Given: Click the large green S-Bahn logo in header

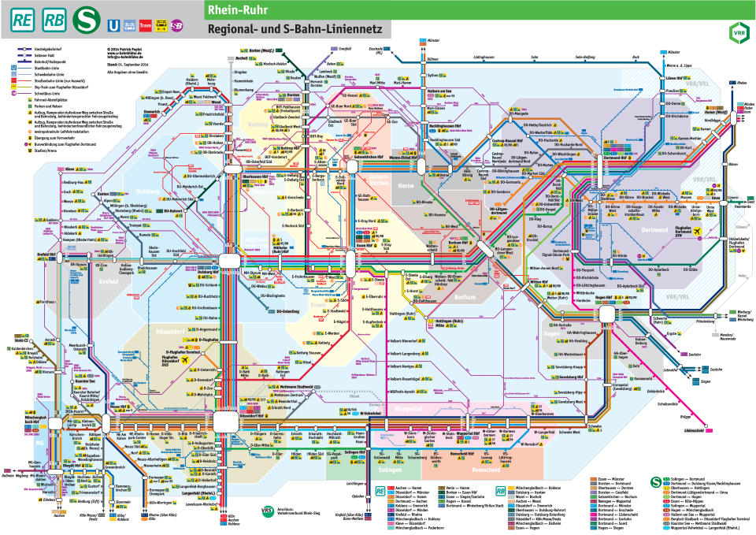Looking at the screenshot, I should coord(87,20).
